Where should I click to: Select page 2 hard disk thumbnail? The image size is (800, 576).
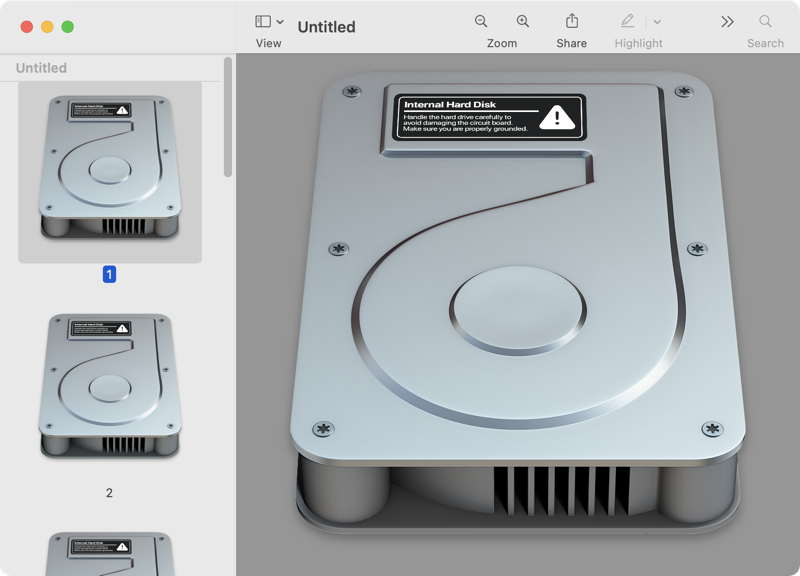coord(110,387)
